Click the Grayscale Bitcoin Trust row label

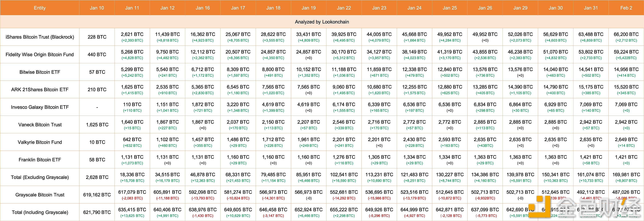[x=40, y=195]
